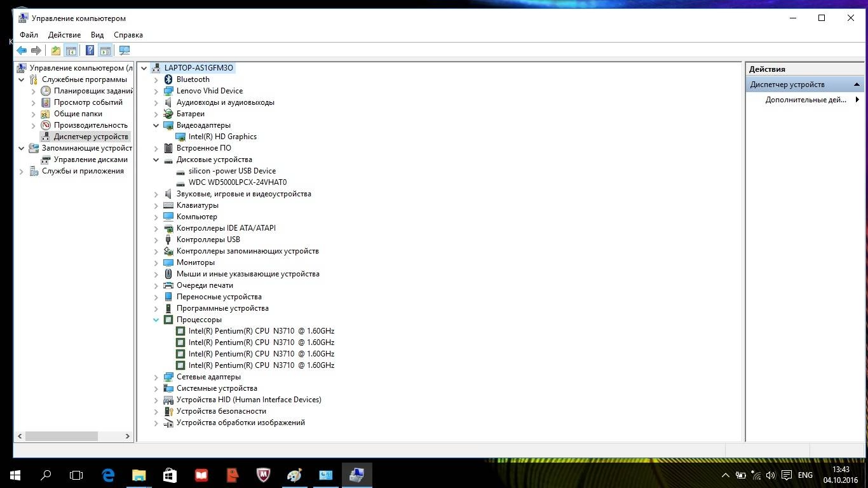Click the Планировщик заданий clock icon
Image resolution: width=868 pixels, height=488 pixels.
click(x=46, y=91)
